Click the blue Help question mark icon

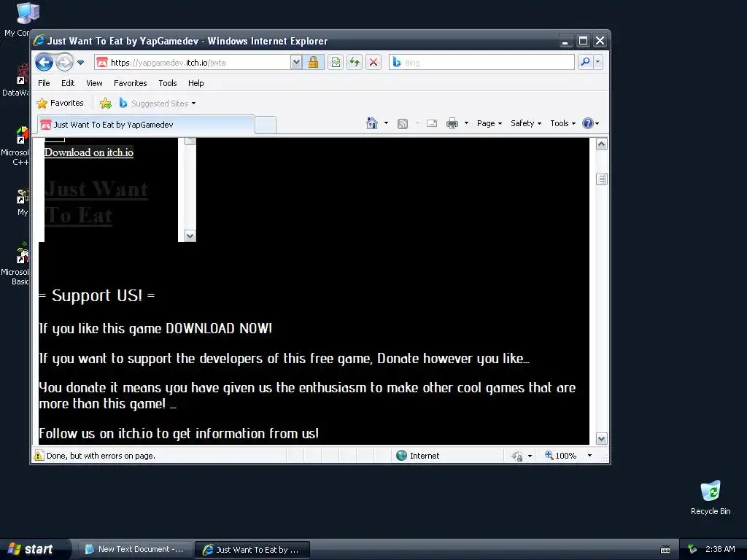pos(588,123)
